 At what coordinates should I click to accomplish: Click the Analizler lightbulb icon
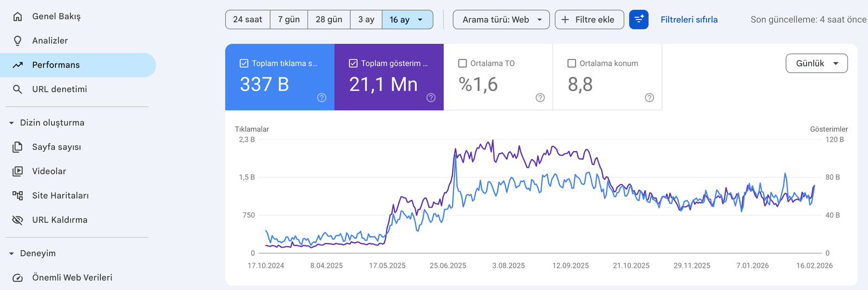click(x=17, y=41)
